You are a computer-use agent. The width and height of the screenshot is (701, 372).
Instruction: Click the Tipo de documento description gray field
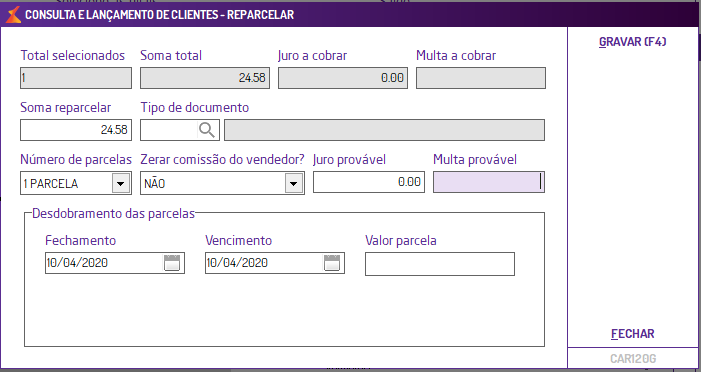(x=384, y=130)
